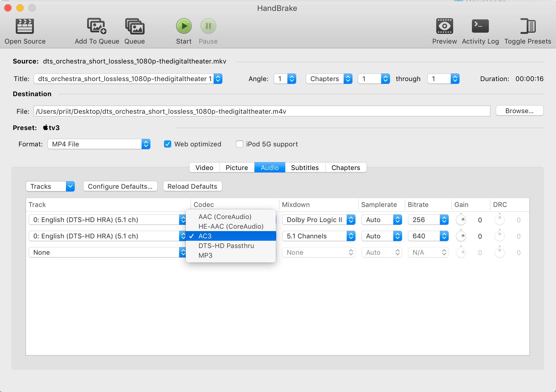The width and height of the screenshot is (556, 392).
Task: Minimize the HandBrake window
Action: point(20,8)
